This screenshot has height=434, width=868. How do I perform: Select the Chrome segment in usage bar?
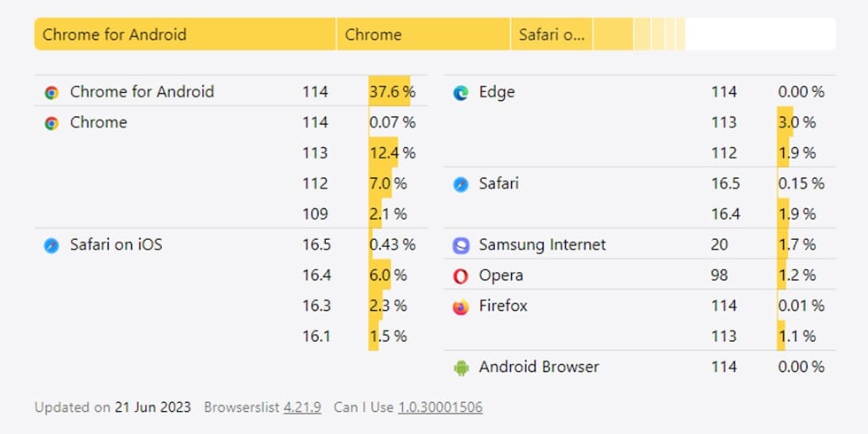pyautogui.click(x=422, y=35)
